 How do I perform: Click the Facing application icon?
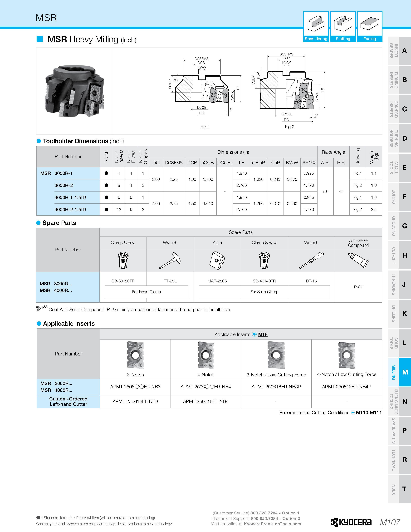coord(370,26)
